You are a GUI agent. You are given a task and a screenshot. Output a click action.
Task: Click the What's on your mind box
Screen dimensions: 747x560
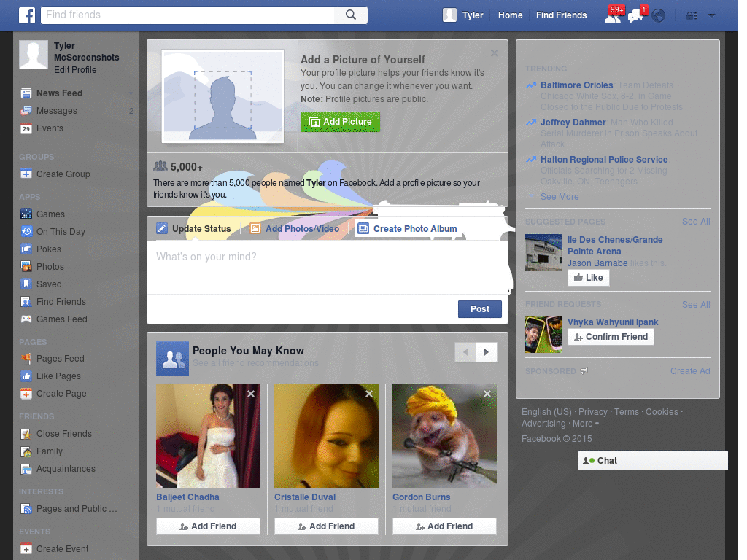coord(328,267)
